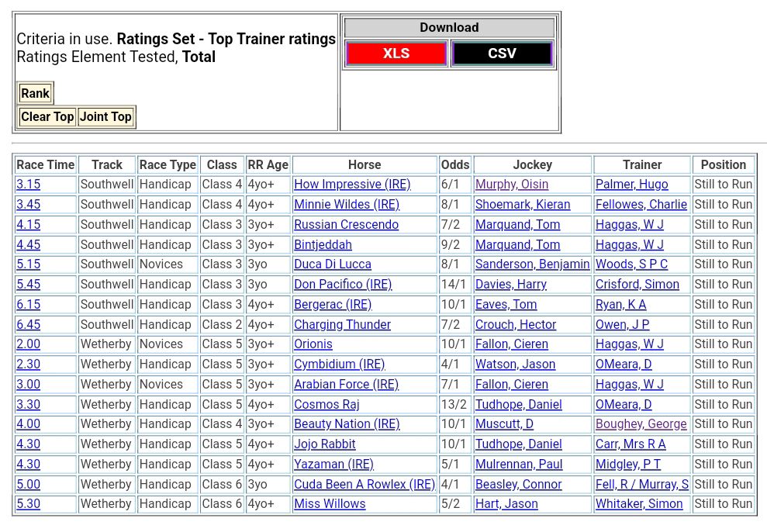Open the 3.15 Southwell race time link
Image resolution: width=767 pixels, height=532 pixels.
pos(29,185)
